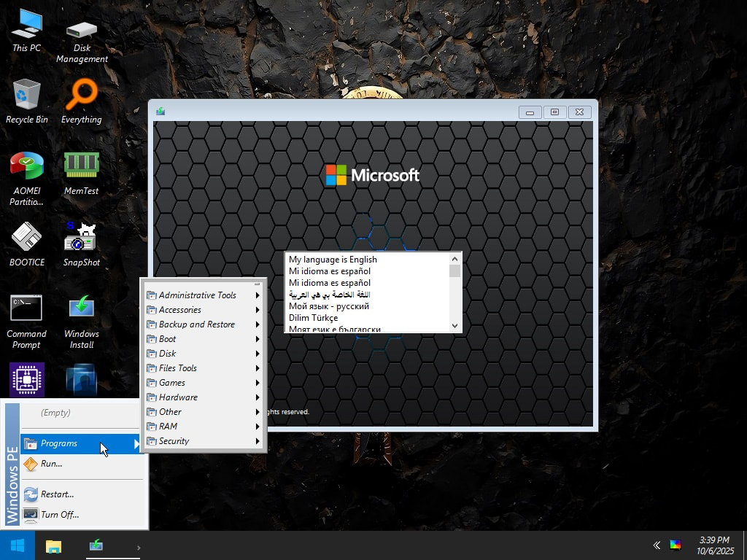Select Dilim Türkçe in the language list
This screenshot has height=560, width=747.
[x=313, y=318]
